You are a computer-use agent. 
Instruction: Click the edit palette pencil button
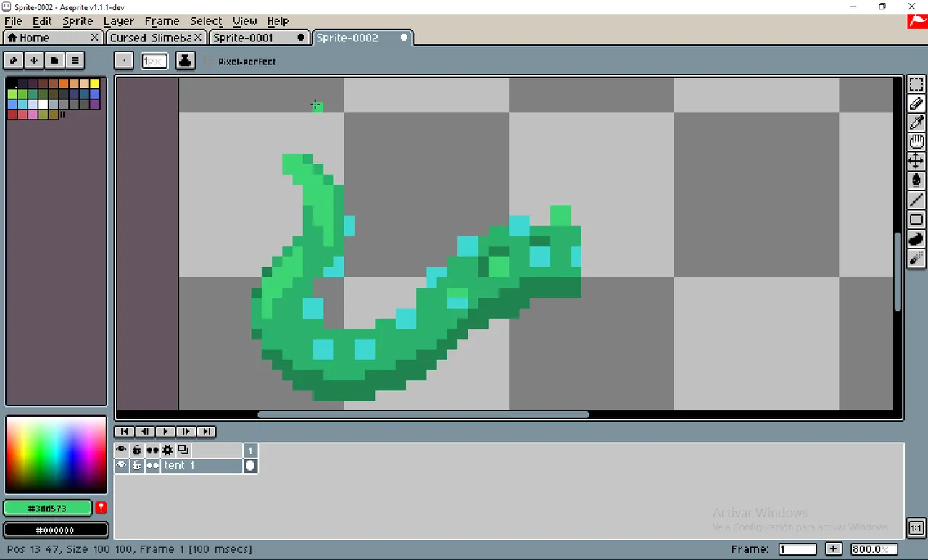[x=13, y=61]
